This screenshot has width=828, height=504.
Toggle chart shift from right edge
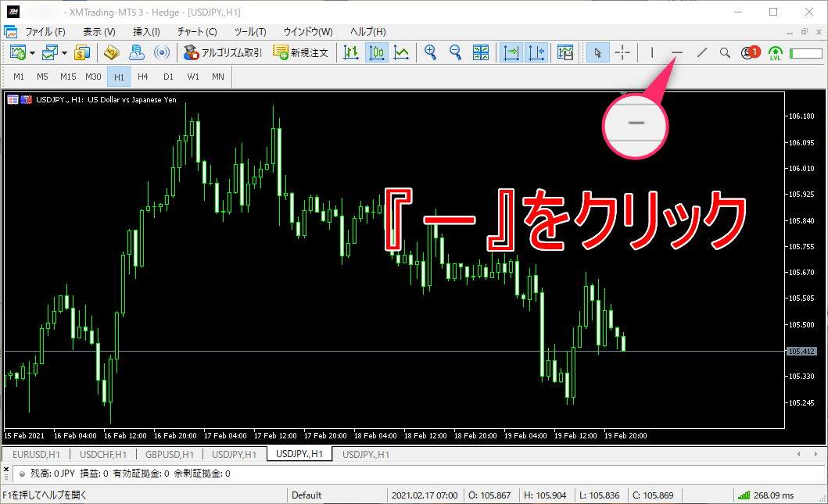536,53
